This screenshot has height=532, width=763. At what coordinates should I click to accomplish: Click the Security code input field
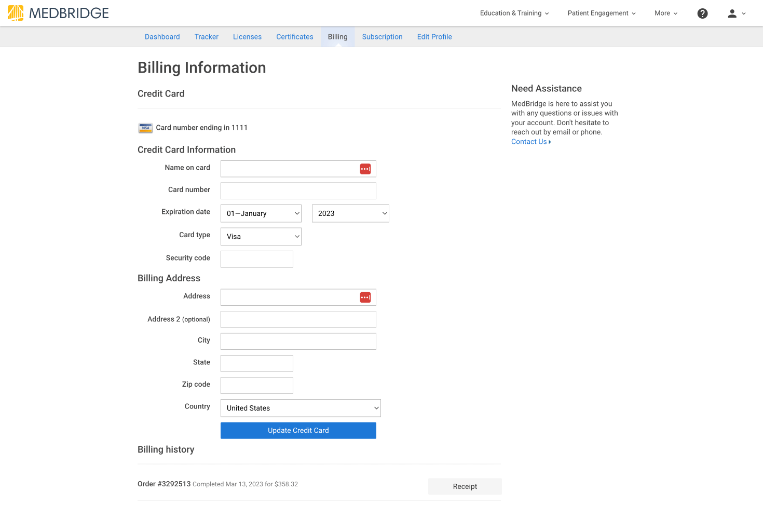(x=256, y=259)
